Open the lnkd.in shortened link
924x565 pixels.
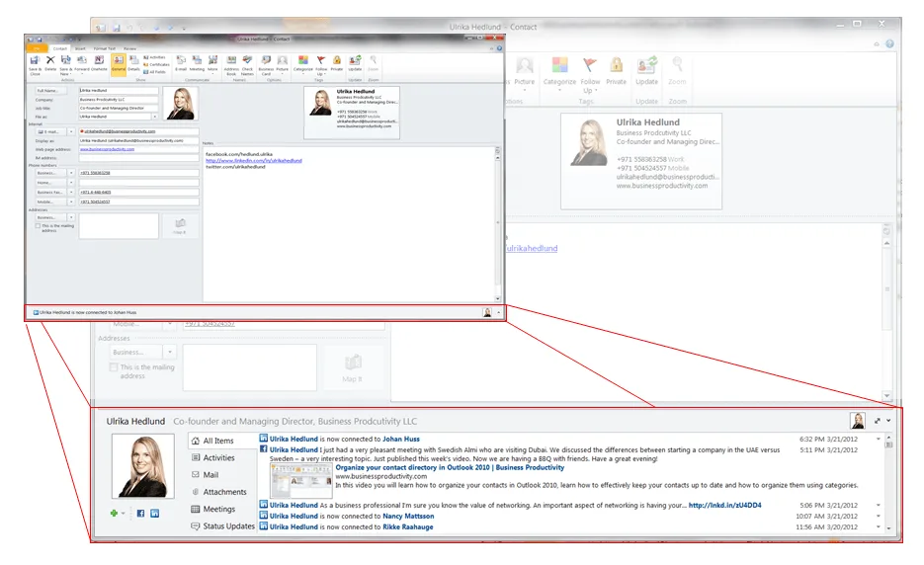724,506
